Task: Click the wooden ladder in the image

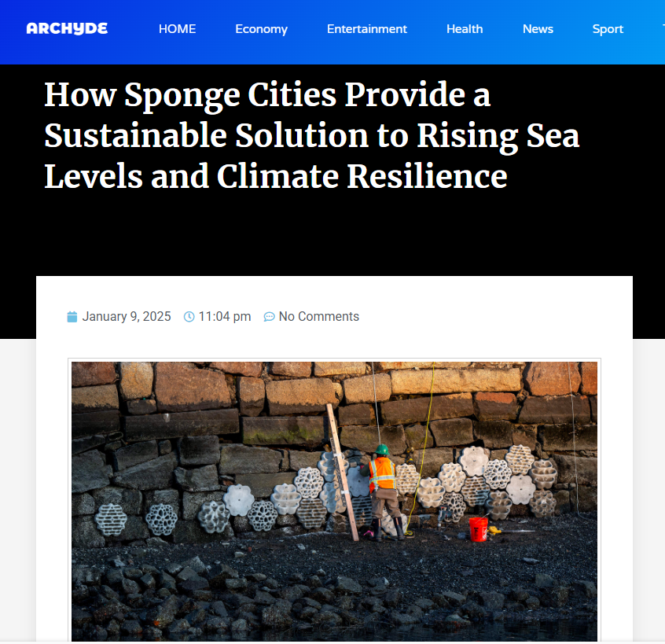Action: [343, 472]
